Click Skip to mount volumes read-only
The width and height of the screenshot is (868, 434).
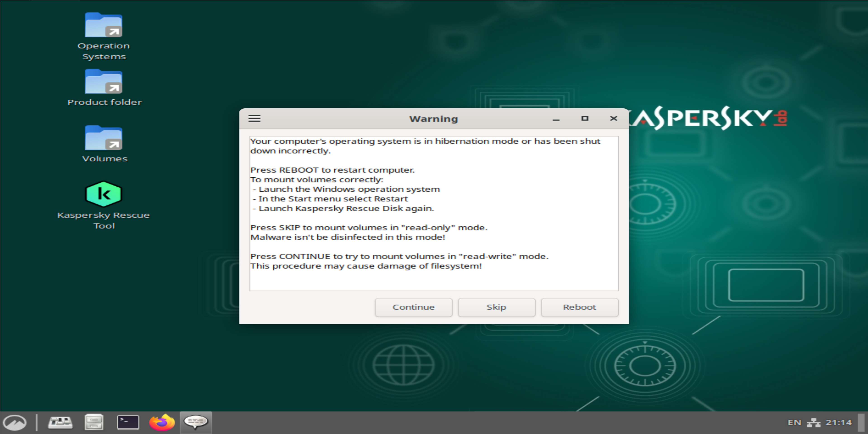[x=496, y=307]
